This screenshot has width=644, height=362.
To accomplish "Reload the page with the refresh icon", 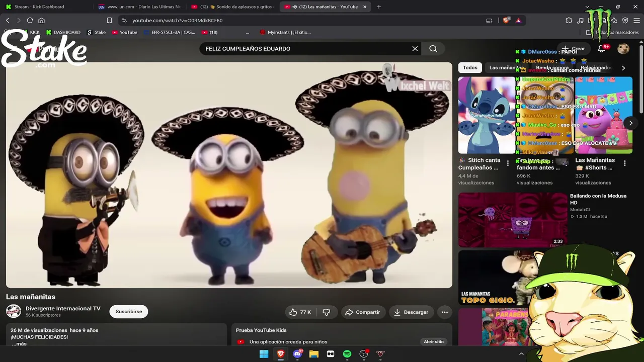I will [30, 20].
